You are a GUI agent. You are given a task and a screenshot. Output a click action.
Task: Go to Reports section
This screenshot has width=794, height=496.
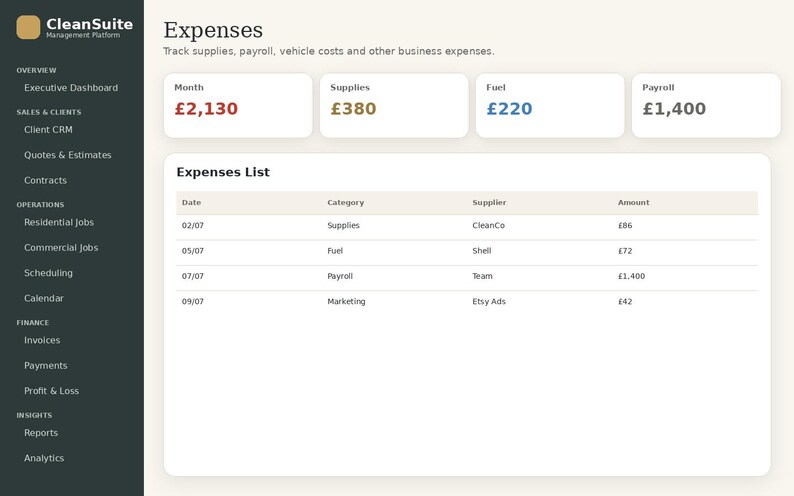tap(41, 433)
